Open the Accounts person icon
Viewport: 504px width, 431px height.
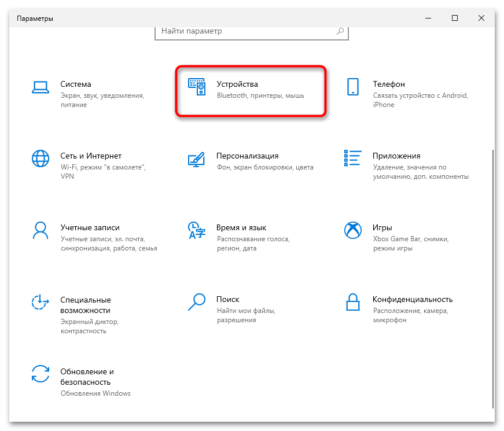41,230
